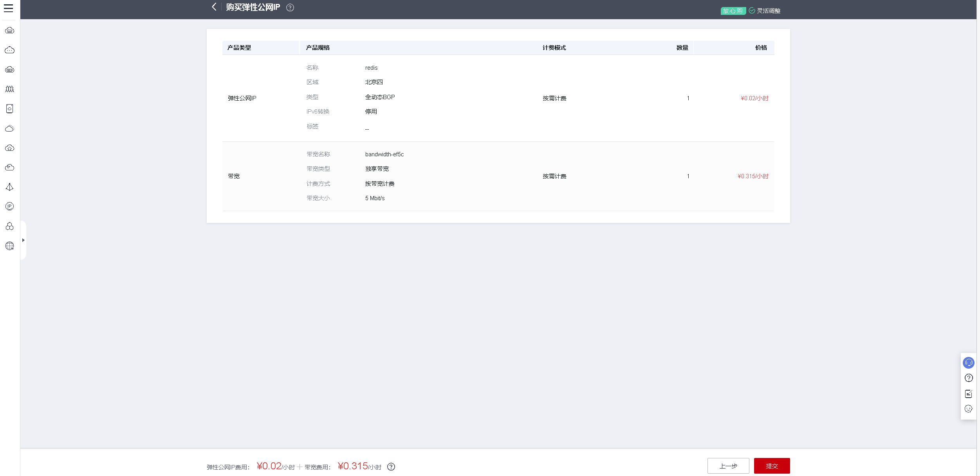This screenshot has height=476, width=980.
Task: Click the 放心购 green badge
Action: click(x=733, y=11)
